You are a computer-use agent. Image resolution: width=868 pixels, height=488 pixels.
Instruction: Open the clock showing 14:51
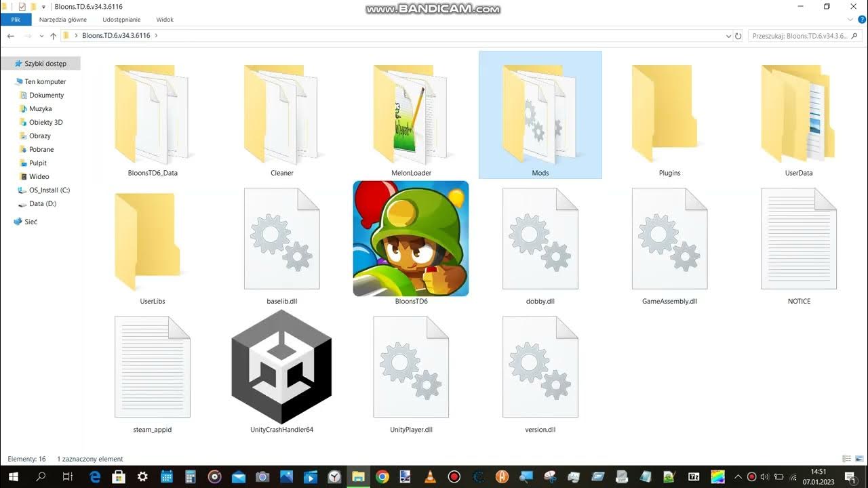tap(818, 476)
